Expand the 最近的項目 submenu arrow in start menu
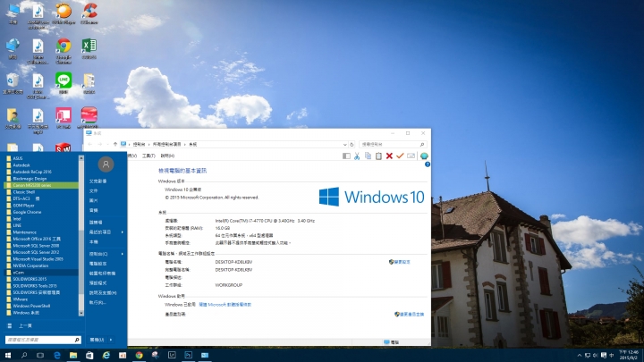Image resolution: width=644 pixels, height=362 pixels. click(123, 232)
